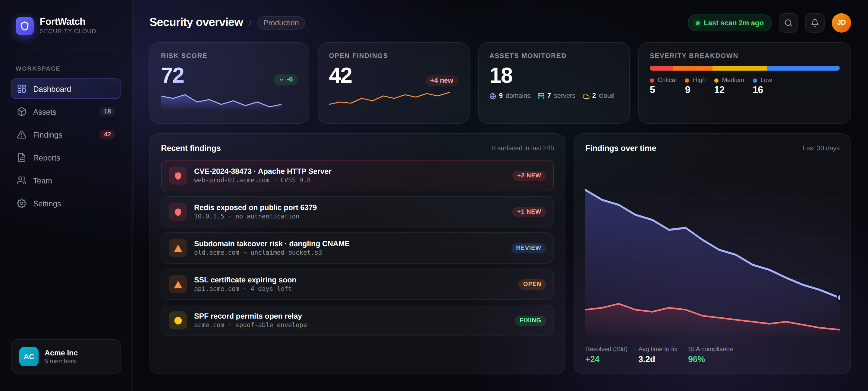868x391 pixels.
Task: Click the Acme Inc workspace card
Action: [66, 356]
